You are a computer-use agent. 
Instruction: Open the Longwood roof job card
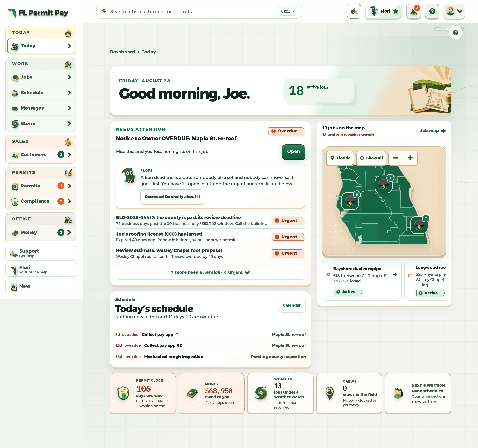point(426,280)
